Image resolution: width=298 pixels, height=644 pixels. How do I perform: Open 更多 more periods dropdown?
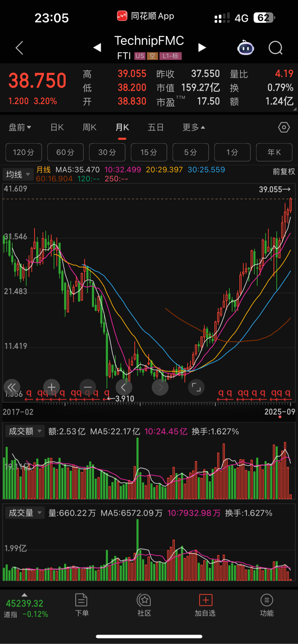(x=194, y=127)
